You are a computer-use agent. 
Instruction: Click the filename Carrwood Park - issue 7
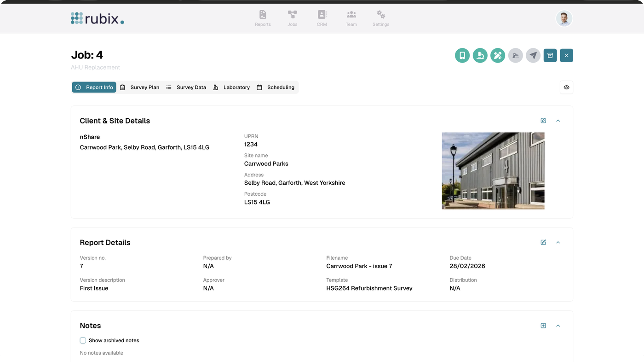coord(359,266)
